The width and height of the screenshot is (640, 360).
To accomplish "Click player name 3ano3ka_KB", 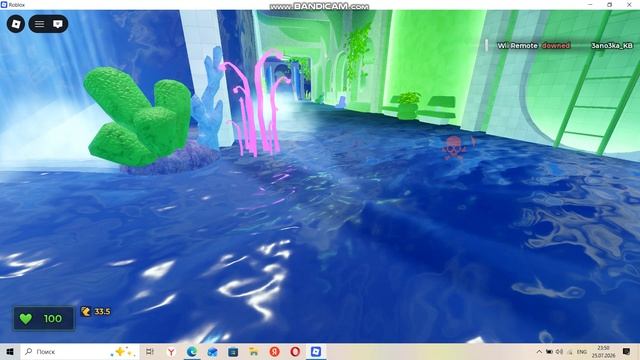I will pos(612,46).
